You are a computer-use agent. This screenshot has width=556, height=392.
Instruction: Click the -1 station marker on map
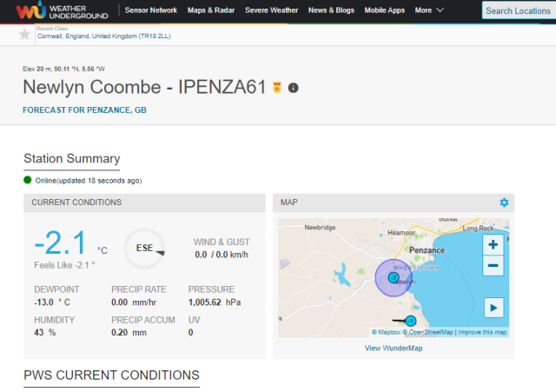pyautogui.click(x=411, y=321)
